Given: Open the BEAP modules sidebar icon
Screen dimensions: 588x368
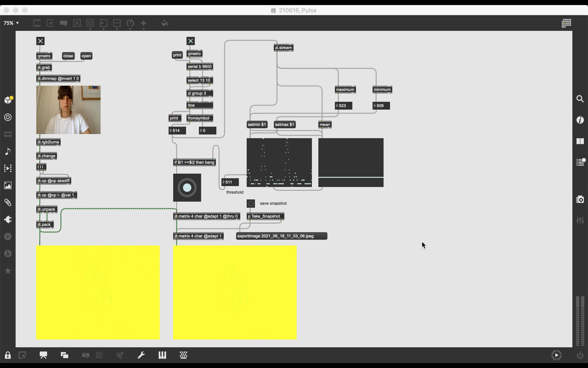Looking at the screenshot, I should [x=8, y=254].
